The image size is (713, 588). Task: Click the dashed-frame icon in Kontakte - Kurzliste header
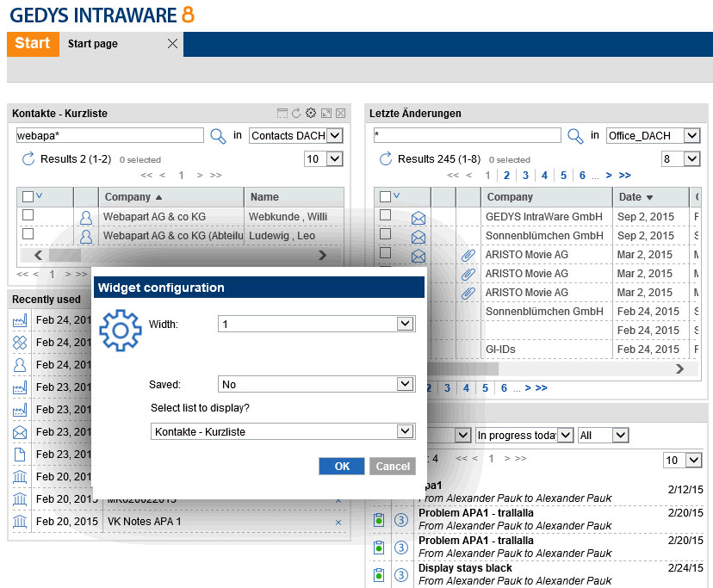pyautogui.click(x=282, y=113)
